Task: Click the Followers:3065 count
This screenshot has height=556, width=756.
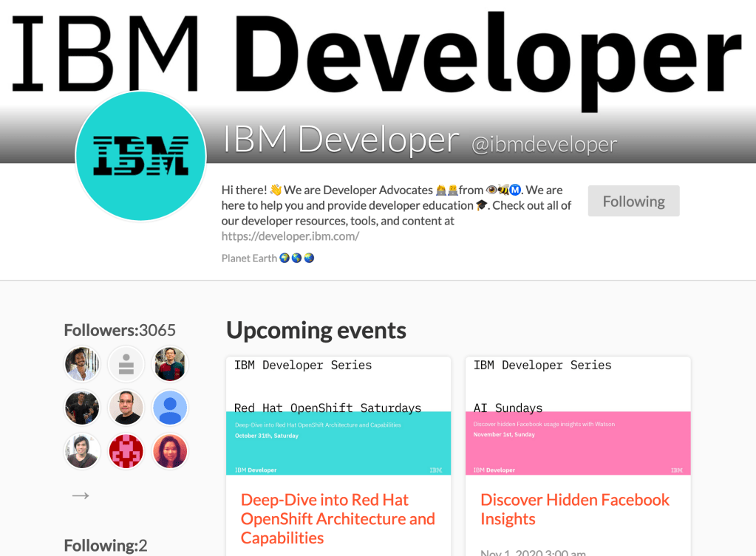Action: coord(118,330)
